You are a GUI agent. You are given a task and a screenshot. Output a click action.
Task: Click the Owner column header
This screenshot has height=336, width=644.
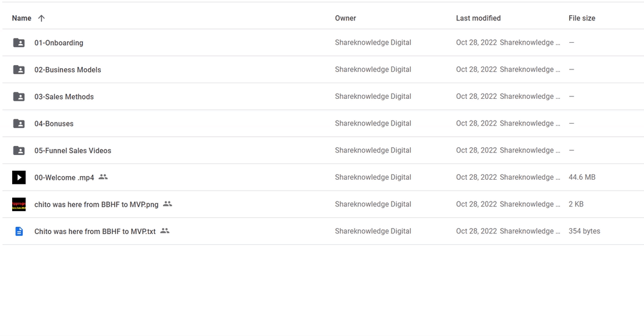(346, 18)
